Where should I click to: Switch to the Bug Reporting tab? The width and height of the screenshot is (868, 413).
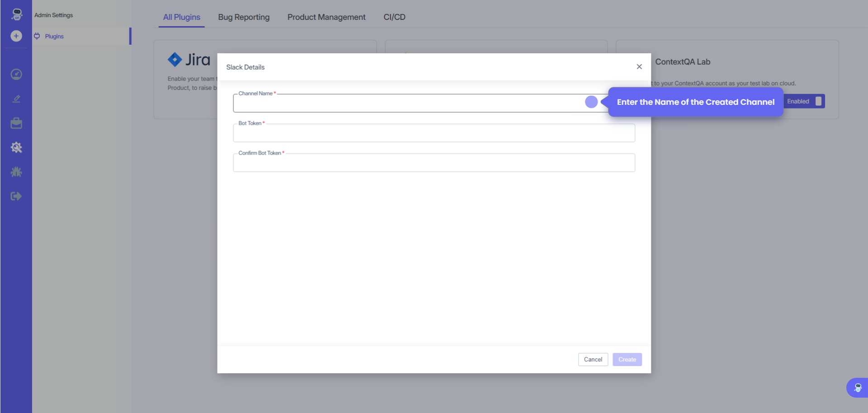[x=243, y=17]
